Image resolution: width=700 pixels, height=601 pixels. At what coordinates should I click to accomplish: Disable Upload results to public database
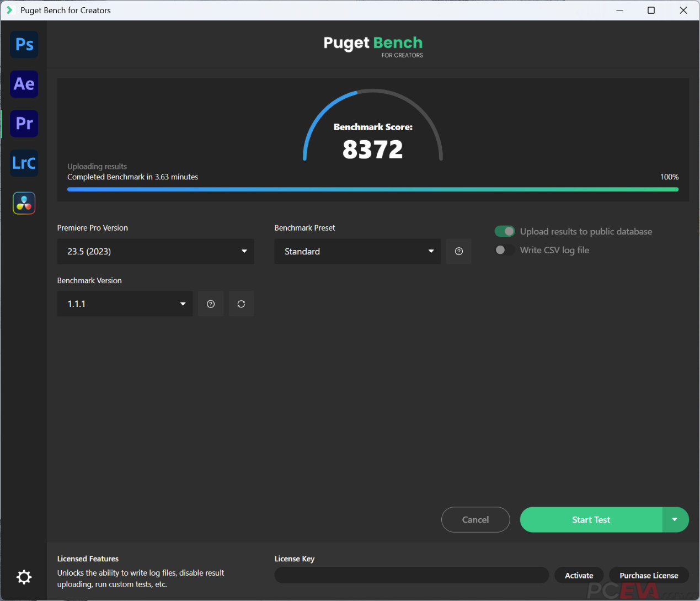tap(504, 231)
